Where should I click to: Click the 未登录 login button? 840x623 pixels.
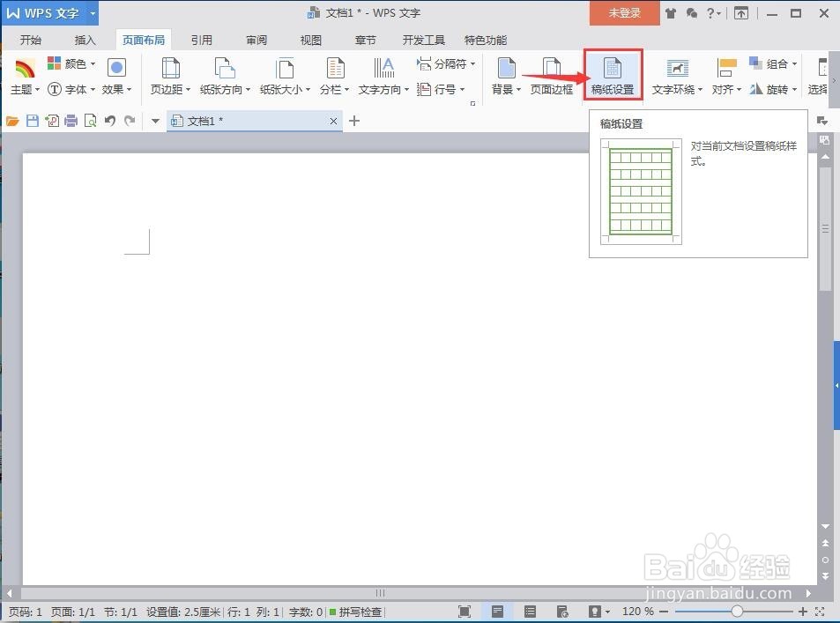625,13
